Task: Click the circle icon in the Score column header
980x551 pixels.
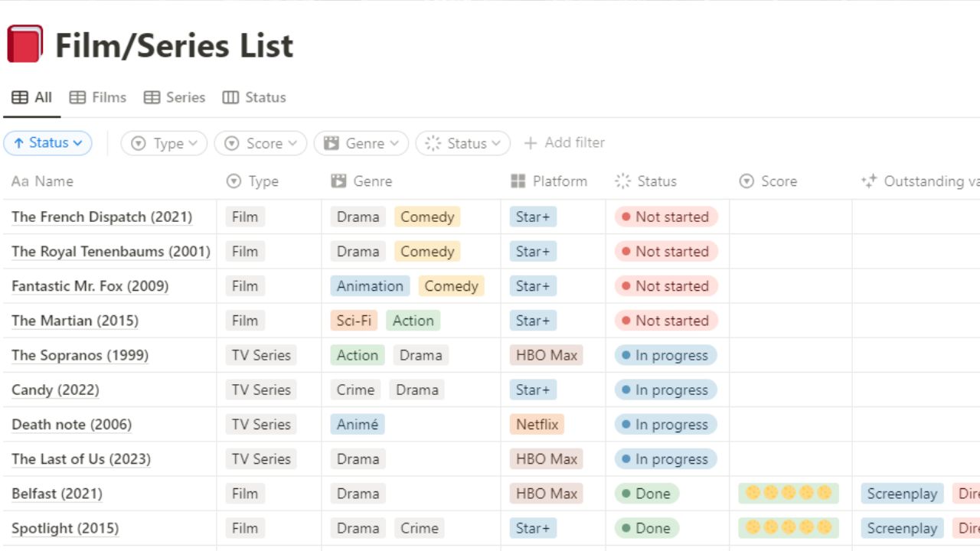Action: click(x=746, y=181)
